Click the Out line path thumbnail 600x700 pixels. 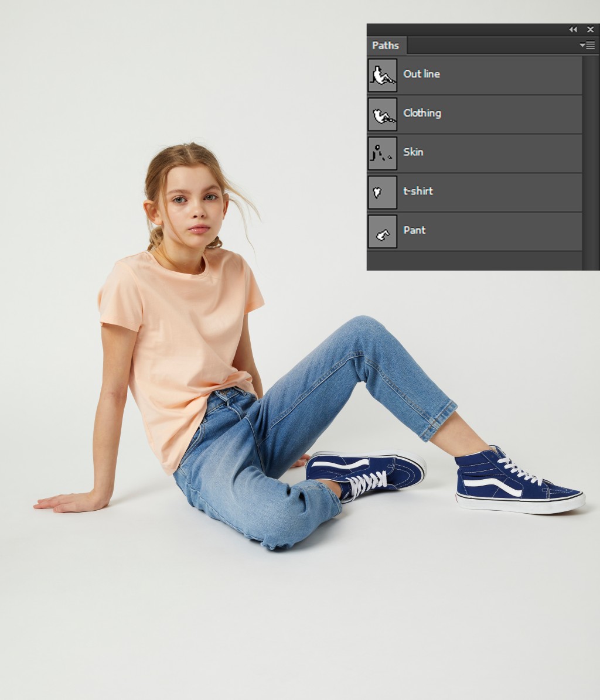tap(383, 76)
